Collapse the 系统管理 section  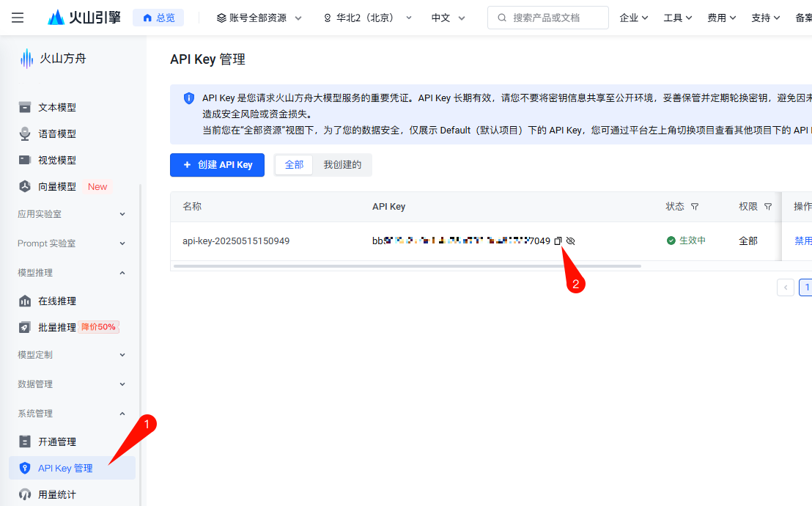(72, 413)
